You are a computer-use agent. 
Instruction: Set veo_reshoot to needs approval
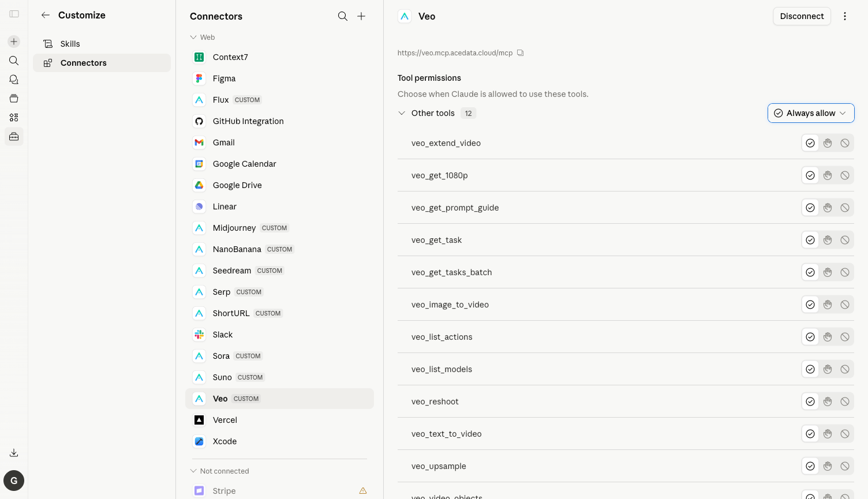click(x=828, y=402)
